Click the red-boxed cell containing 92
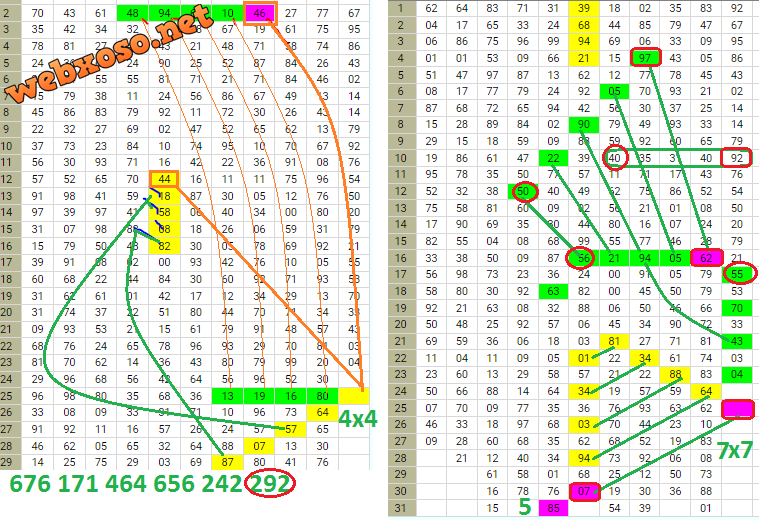This screenshot has height=520, width=770. 737,158
